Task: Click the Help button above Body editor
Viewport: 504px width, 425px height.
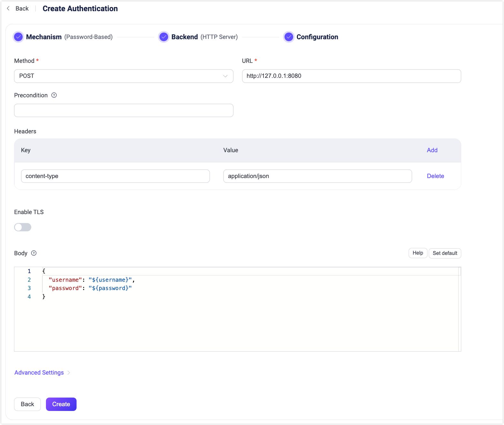Action: tap(418, 253)
